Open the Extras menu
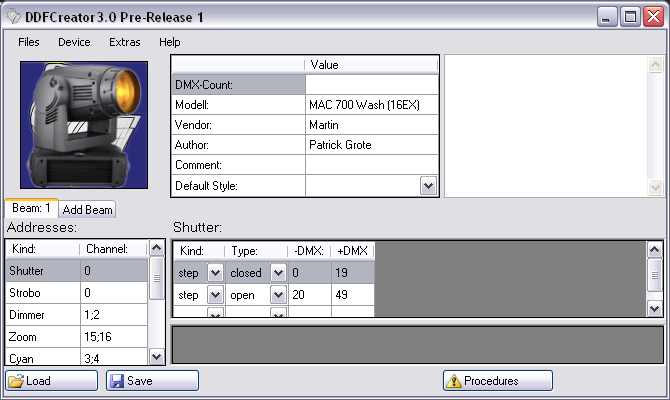Viewport: 670px width, 400px height. (x=125, y=42)
